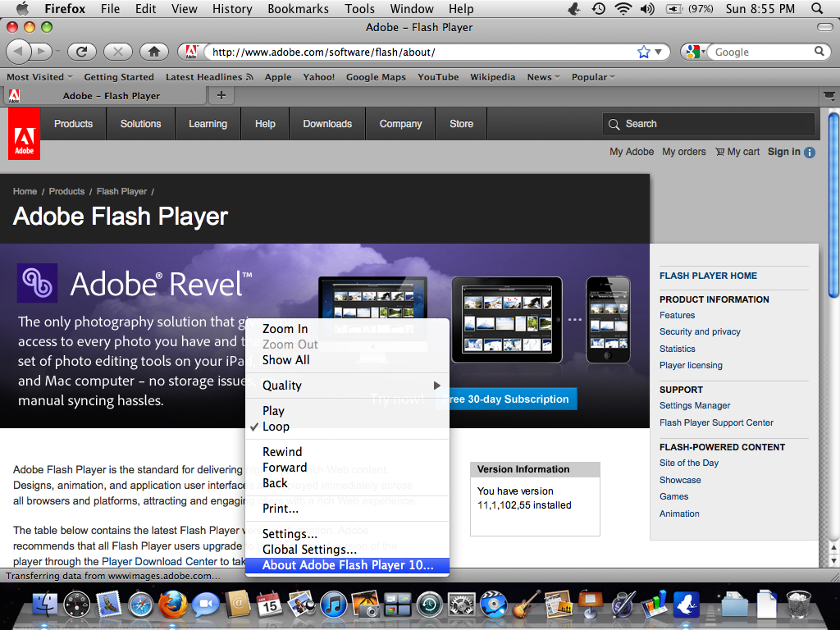This screenshot has height=630, width=840.
Task: Launch Safari from the Dock
Action: click(141, 605)
